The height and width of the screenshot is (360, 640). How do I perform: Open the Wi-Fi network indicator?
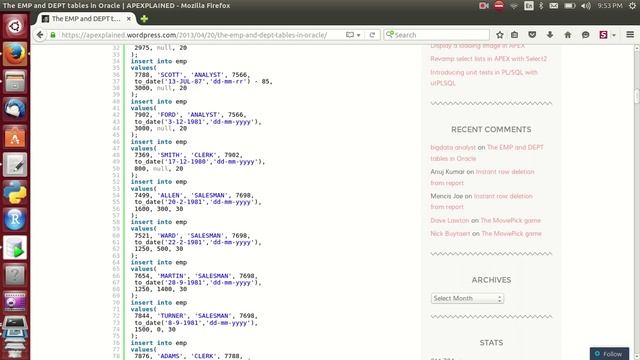point(514,6)
